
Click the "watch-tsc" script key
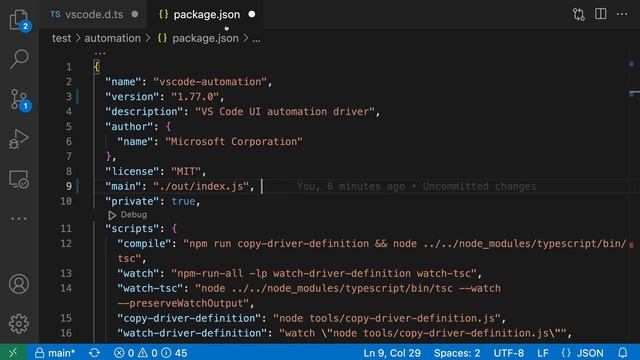click(x=150, y=289)
